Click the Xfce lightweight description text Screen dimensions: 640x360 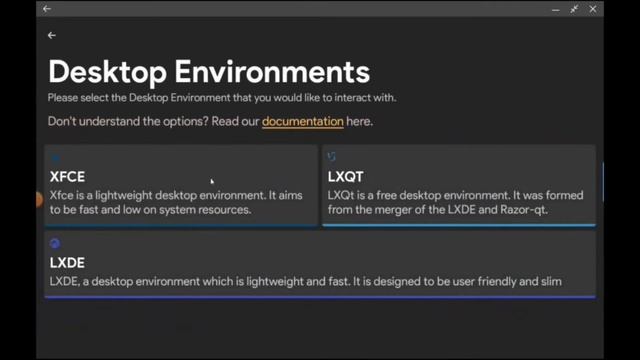pyautogui.click(x=176, y=202)
